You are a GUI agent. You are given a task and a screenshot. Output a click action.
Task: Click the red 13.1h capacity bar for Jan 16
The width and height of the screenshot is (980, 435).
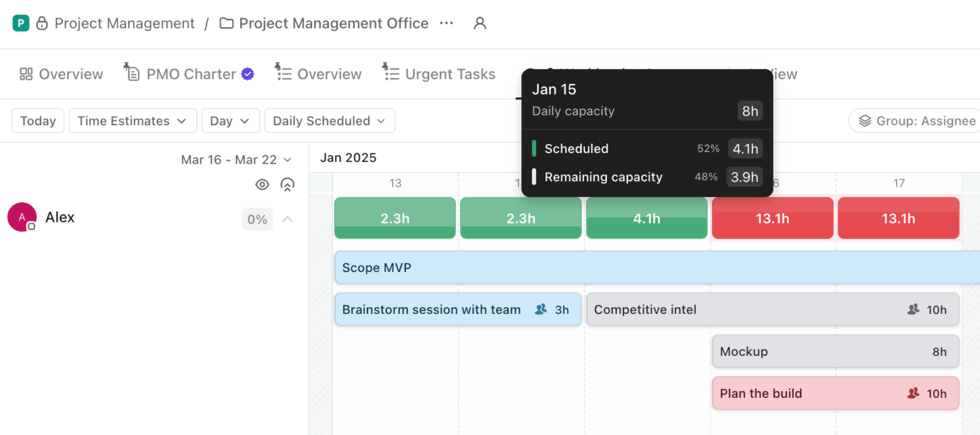(772, 218)
